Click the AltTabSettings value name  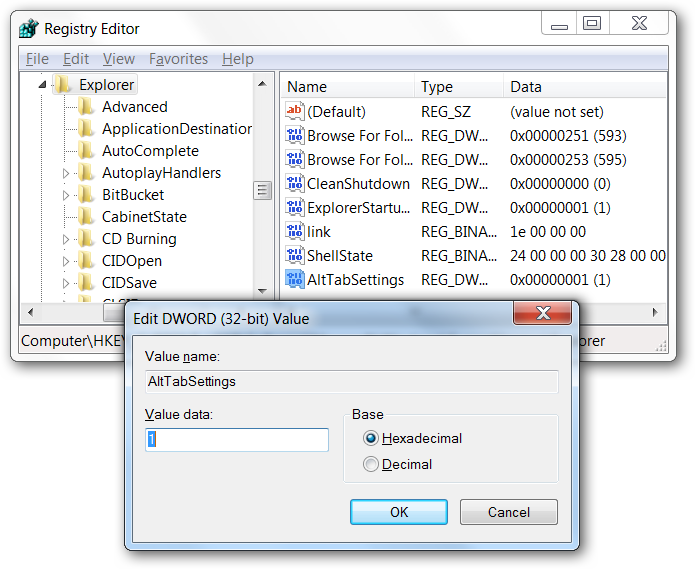(x=355, y=280)
